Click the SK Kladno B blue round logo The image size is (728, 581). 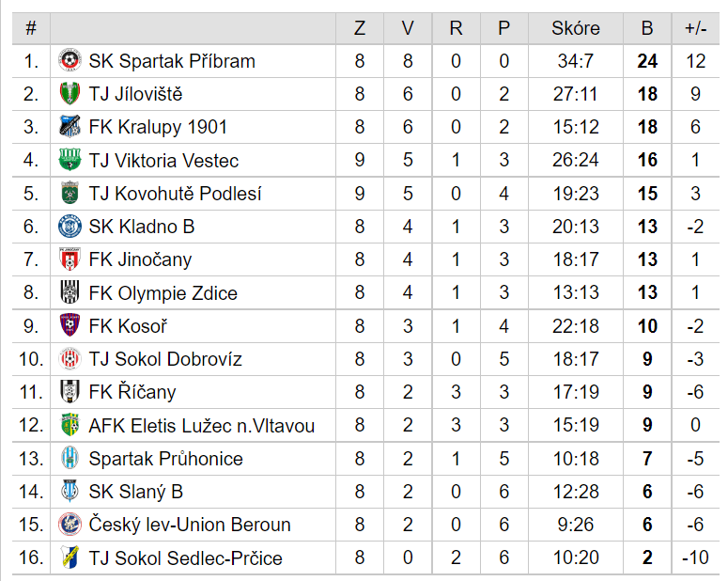[70, 227]
